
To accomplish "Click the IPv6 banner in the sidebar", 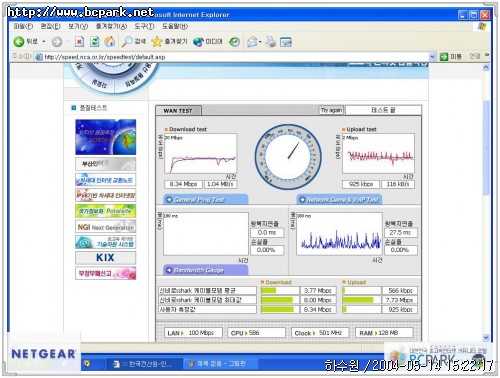I will tap(105, 195).
